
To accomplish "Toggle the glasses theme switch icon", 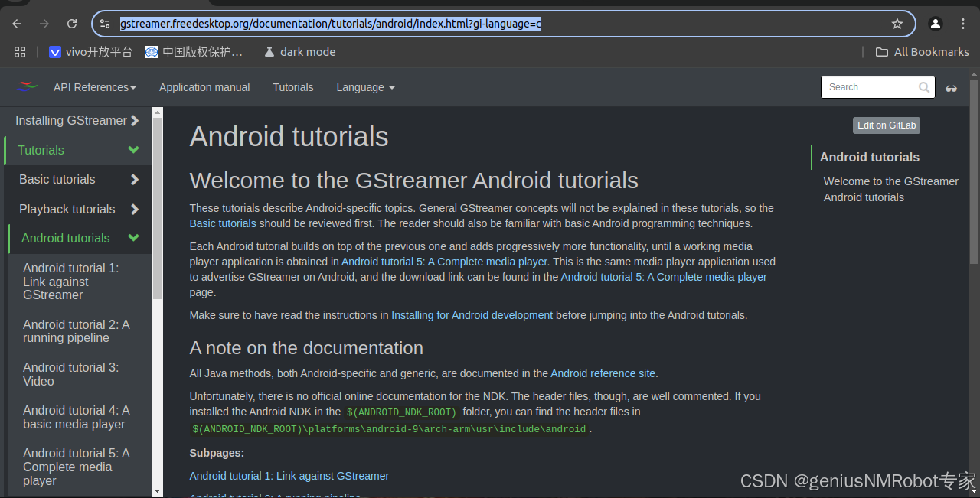I will coord(951,88).
